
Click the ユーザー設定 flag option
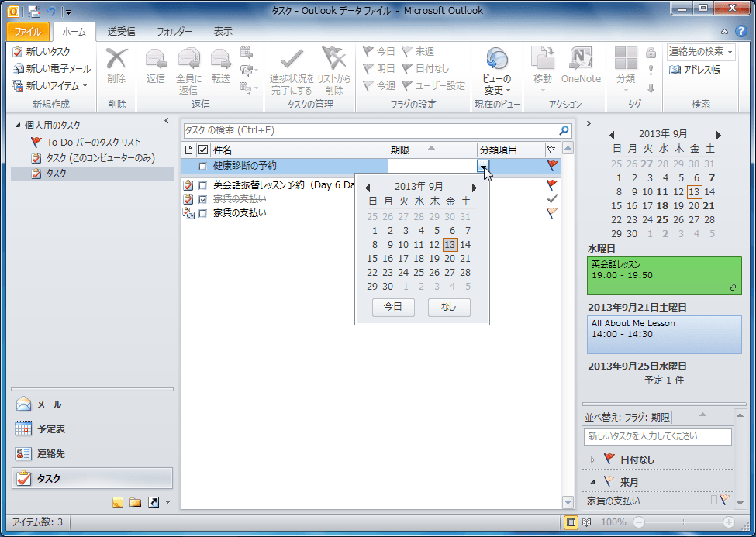[433, 86]
